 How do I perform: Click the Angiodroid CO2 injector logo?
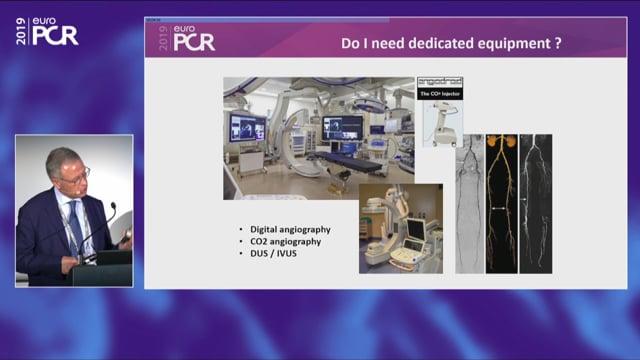(440, 82)
